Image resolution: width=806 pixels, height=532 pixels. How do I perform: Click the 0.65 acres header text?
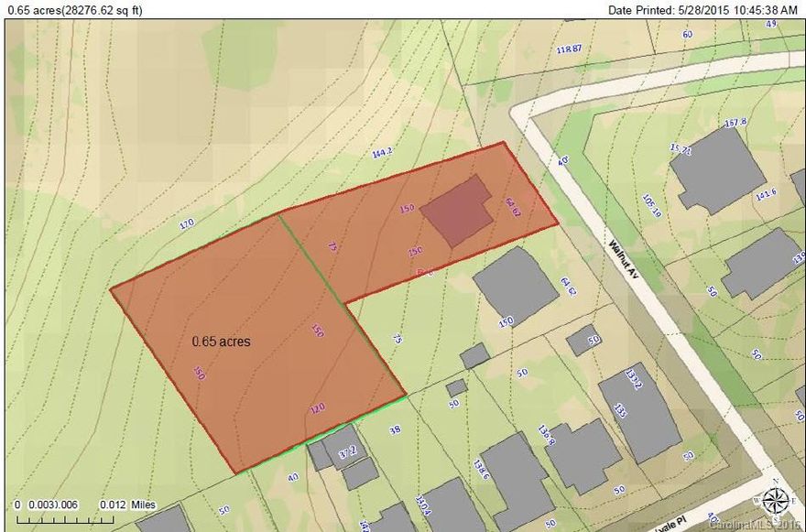[75, 9]
